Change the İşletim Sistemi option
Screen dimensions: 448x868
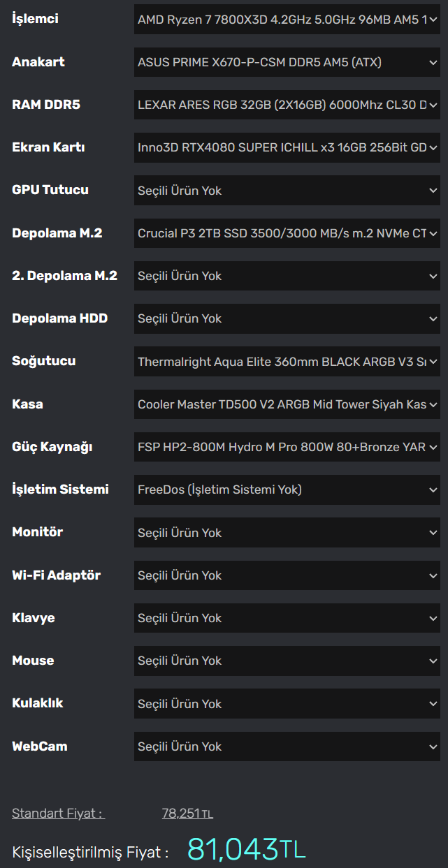(x=287, y=490)
